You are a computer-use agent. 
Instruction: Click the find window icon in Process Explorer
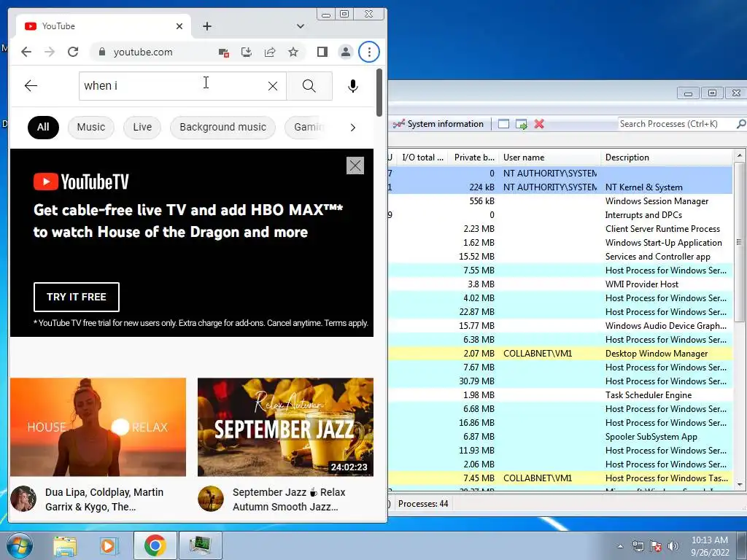[x=521, y=124]
